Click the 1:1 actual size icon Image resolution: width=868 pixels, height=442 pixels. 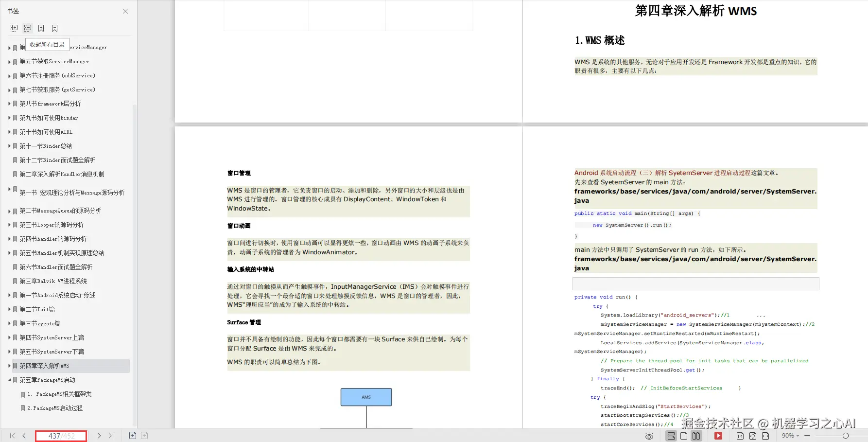pos(740,436)
